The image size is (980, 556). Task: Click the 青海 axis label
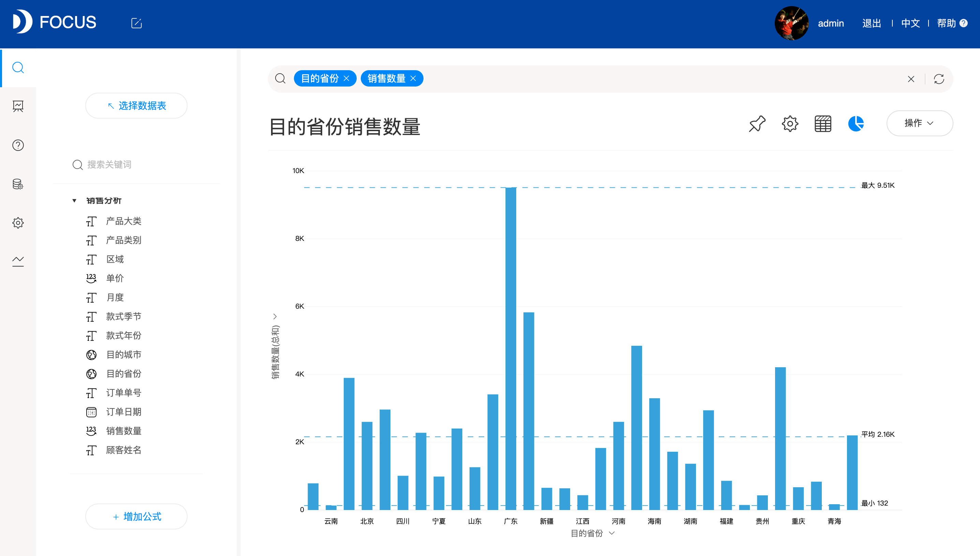834,521
